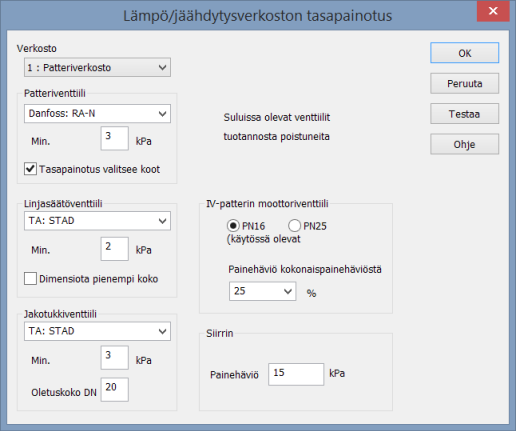Close the tasapainotus dialog window

[x=493, y=11]
